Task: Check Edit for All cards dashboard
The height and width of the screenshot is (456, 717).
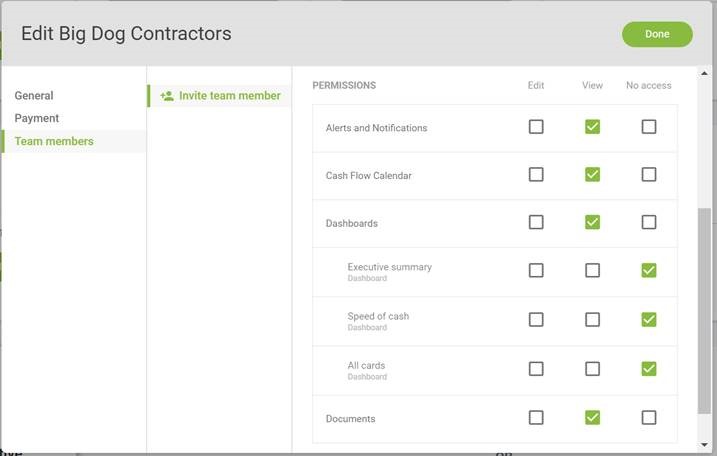Action: click(536, 369)
